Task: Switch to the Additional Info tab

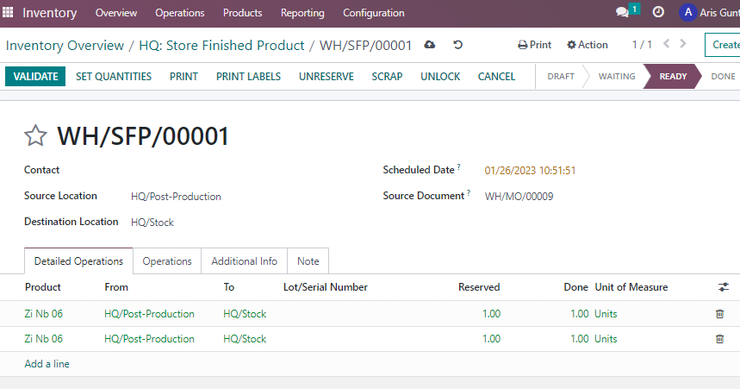Action: pyautogui.click(x=244, y=261)
